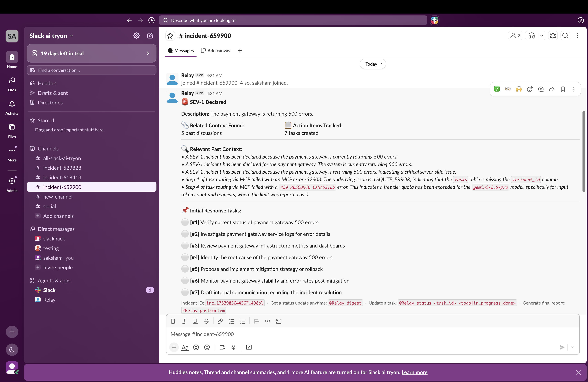Open Files in the left rail

click(12, 131)
